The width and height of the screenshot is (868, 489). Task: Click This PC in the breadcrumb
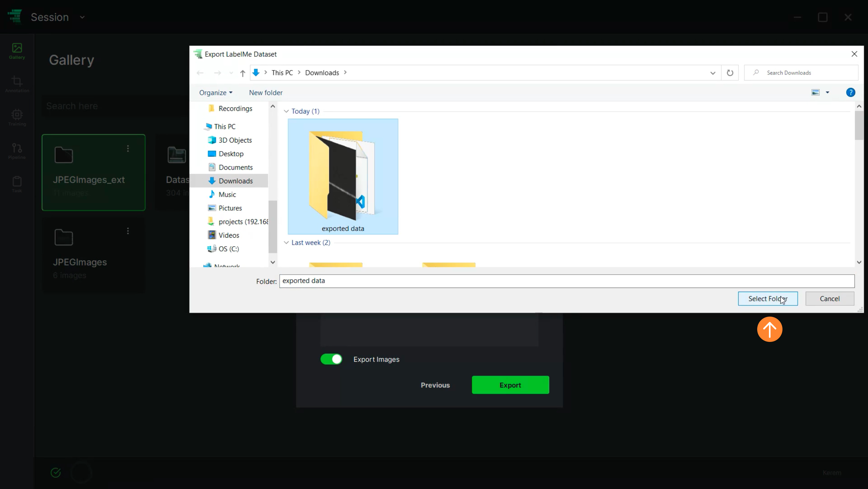click(x=282, y=72)
